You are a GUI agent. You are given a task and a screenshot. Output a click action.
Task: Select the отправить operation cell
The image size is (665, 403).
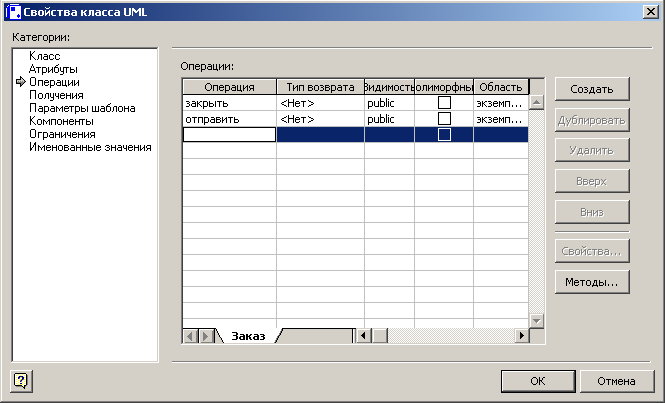[229, 119]
